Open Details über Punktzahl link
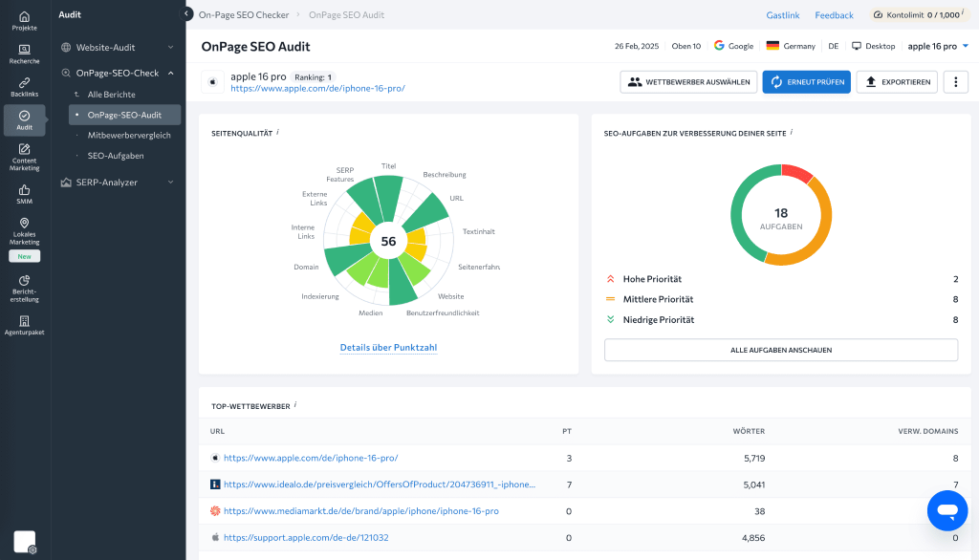The image size is (979, 560). click(x=388, y=348)
